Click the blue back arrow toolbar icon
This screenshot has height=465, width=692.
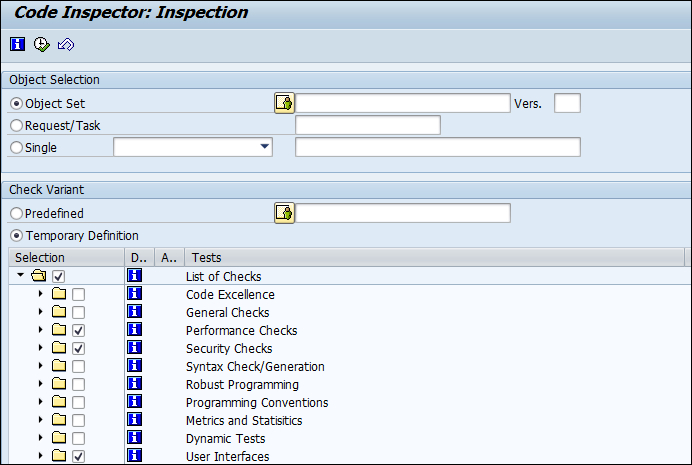pos(66,44)
